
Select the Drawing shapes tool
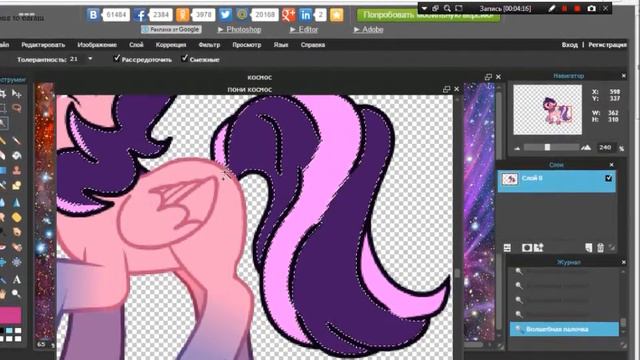(16, 186)
